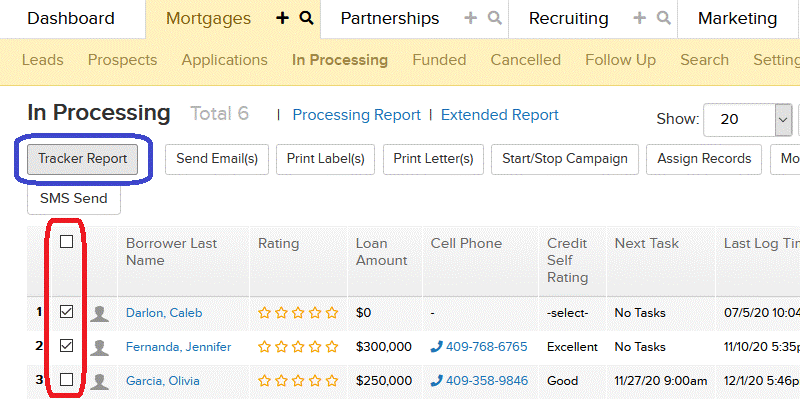Go to the Prospects submenu
The width and height of the screenshot is (800, 400).
pyautogui.click(x=122, y=60)
